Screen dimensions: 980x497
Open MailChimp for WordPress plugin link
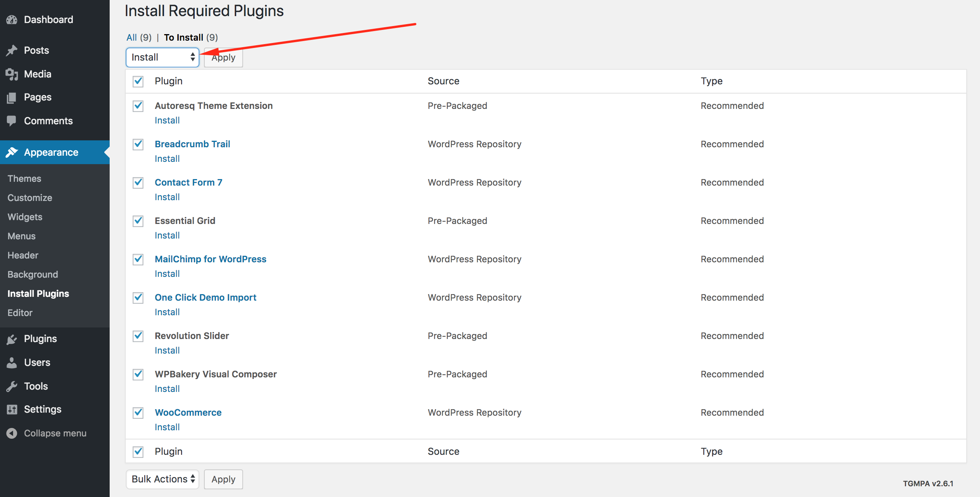[x=210, y=259]
